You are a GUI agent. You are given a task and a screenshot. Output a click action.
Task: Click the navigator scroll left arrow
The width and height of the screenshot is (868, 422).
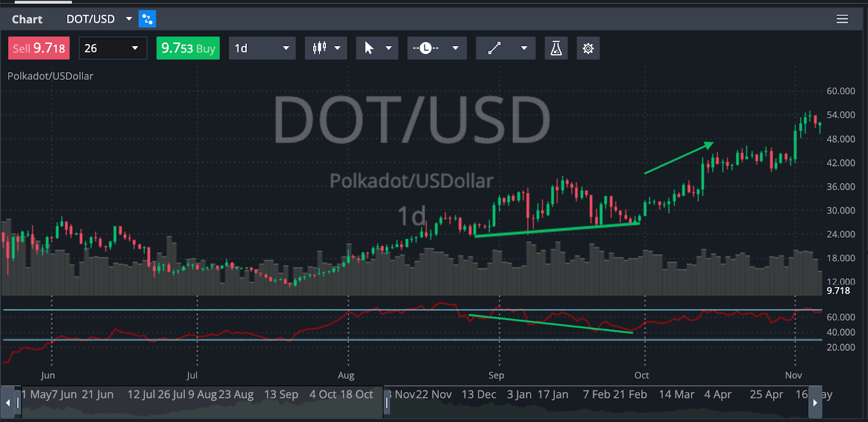click(8, 402)
